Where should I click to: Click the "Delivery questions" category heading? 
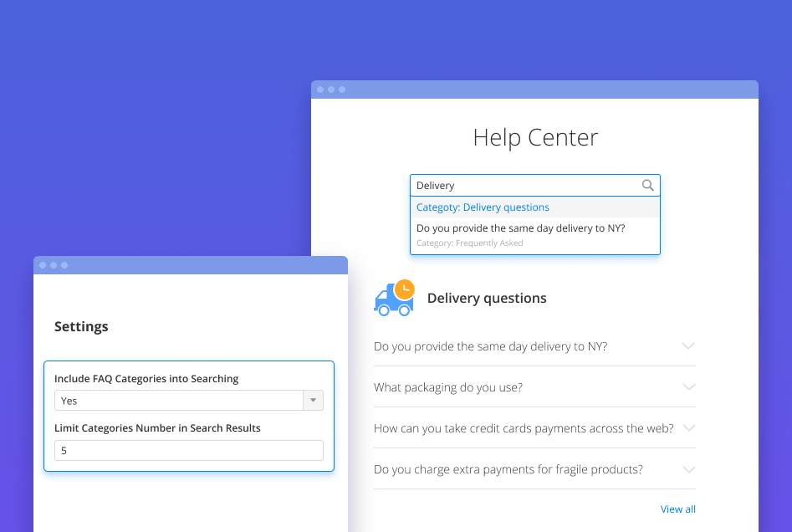tap(487, 299)
